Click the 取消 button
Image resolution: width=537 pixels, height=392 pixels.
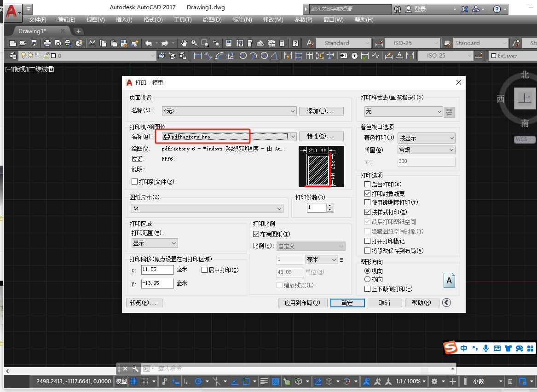click(x=385, y=303)
